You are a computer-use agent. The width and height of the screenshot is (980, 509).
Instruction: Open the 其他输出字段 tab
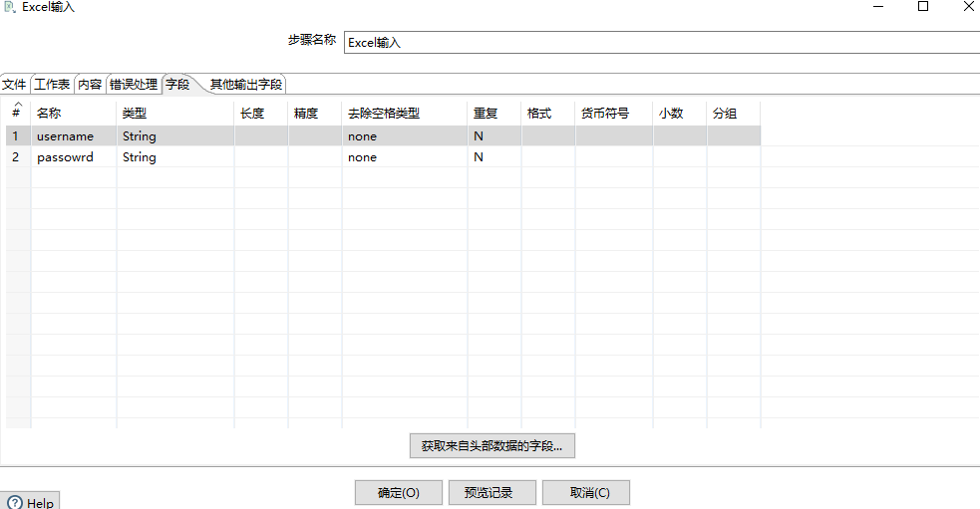[x=246, y=85]
